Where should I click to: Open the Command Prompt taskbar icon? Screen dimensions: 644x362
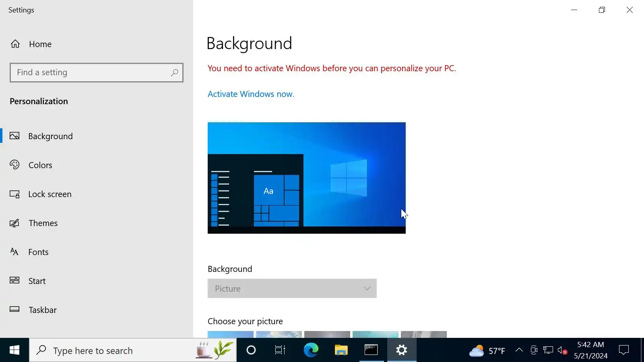pyautogui.click(x=371, y=350)
